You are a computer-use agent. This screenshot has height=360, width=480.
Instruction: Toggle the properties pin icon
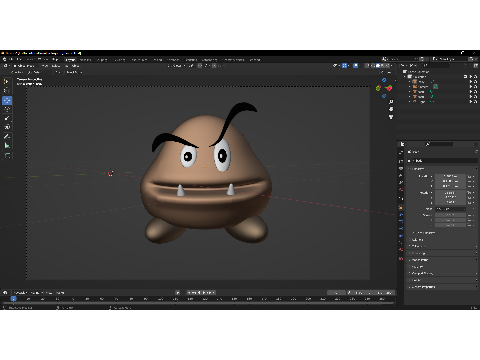476,152
